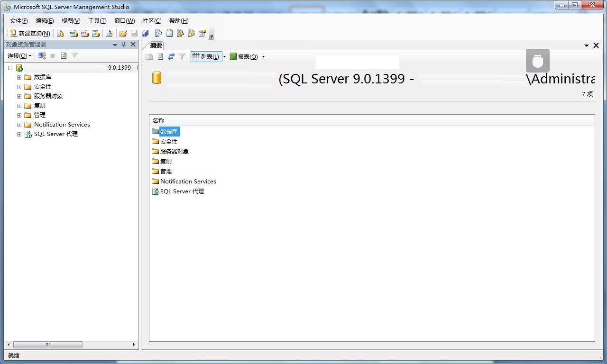Expand SQL Server 代理 node in tree
This screenshot has width=607, height=364.
tap(19, 134)
